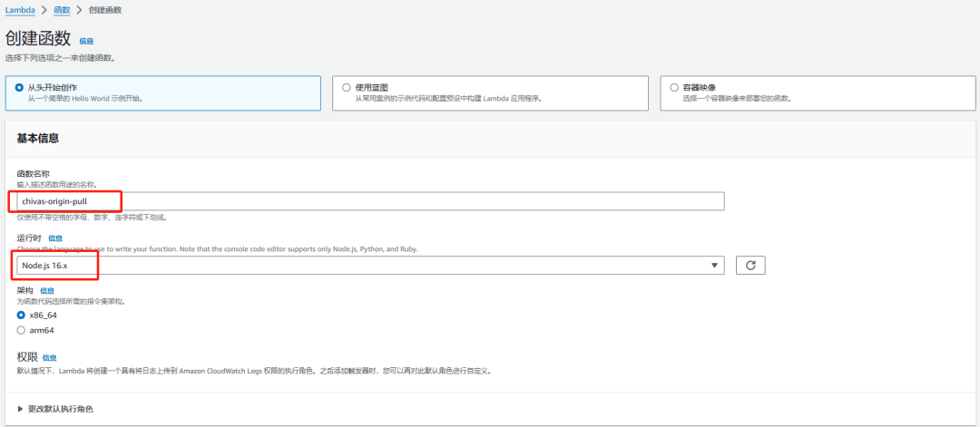The width and height of the screenshot is (980, 427).
Task: Expand 更改默认执行角色 section
Action: [x=55, y=409]
